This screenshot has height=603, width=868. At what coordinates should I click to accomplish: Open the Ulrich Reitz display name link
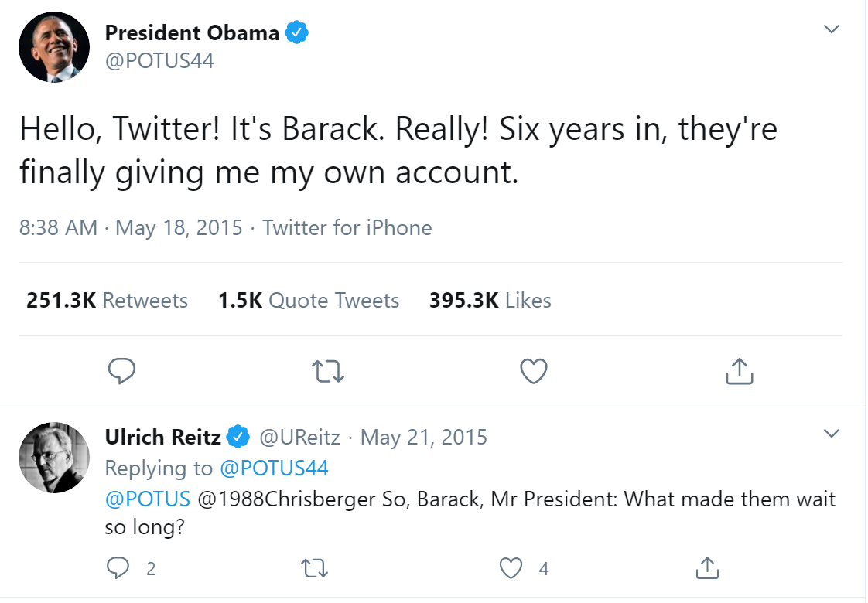(164, 437)
